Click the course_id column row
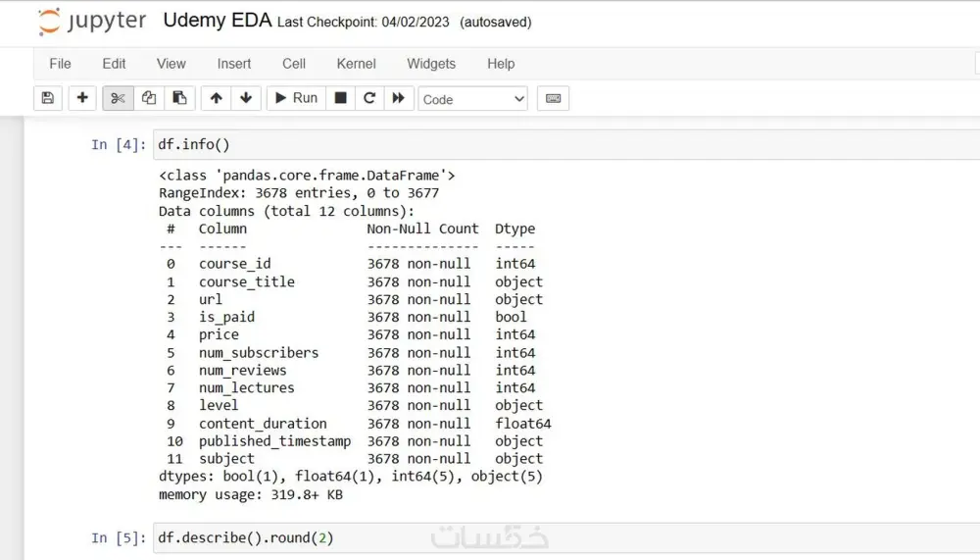 tap(351, 264)
